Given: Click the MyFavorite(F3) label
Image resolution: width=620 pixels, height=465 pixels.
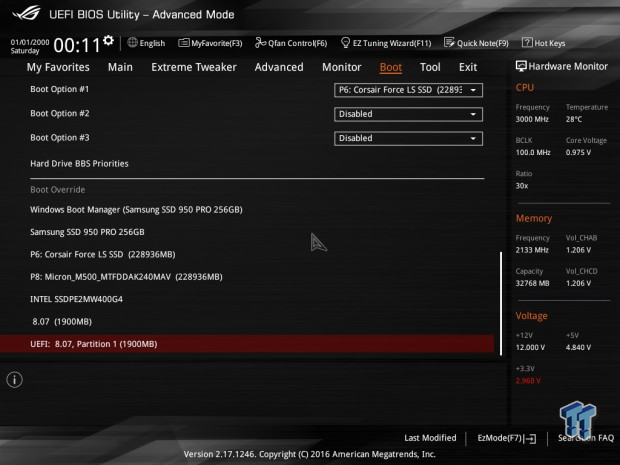Looking at the screenshot, I should click(x=217, y=43).
